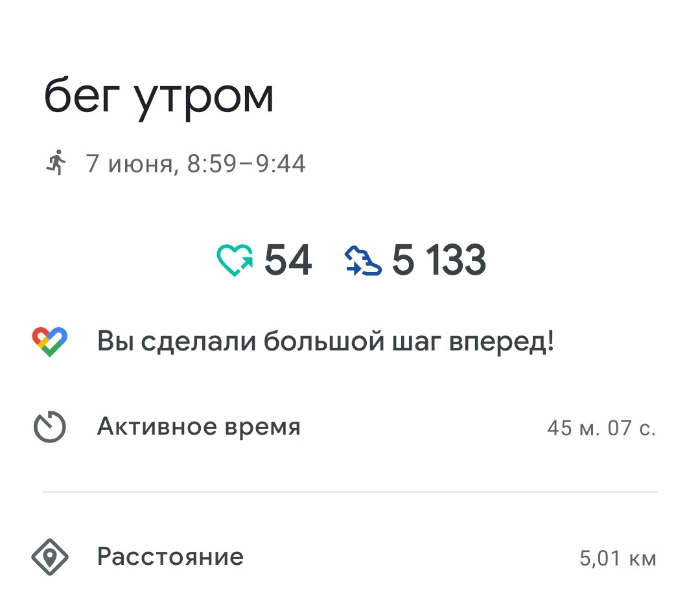Select the workout title "бег утром"
This screenshot has height=605, width=700.
(159, 98)
